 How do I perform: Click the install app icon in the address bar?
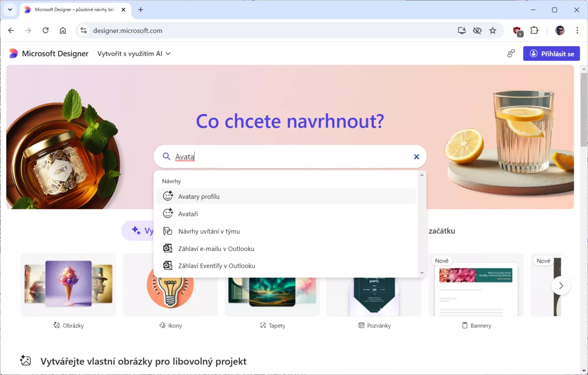[x=461, y=31]
